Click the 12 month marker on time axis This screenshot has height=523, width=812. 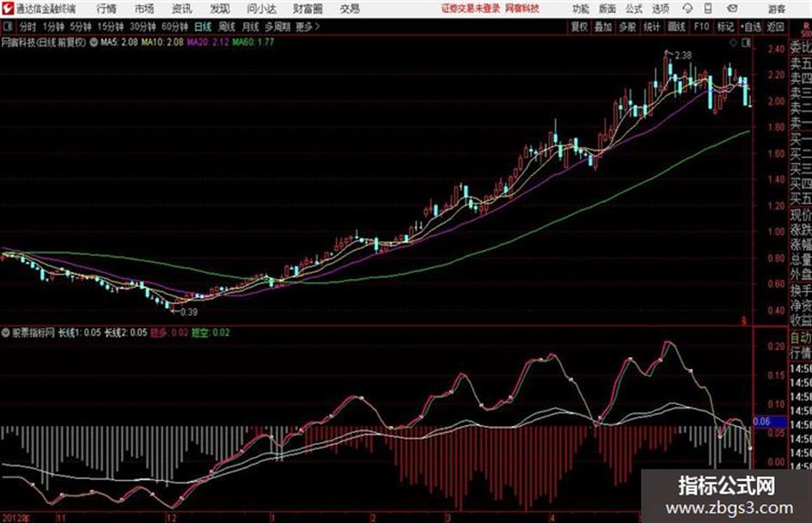(171, 518)
